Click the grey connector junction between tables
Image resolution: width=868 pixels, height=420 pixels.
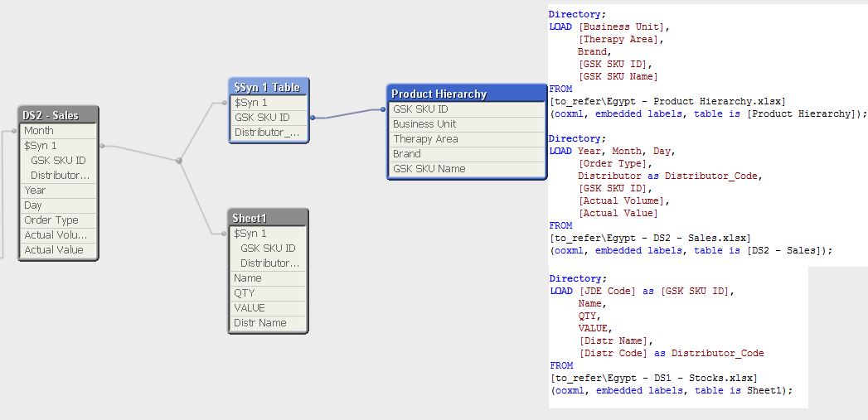[x=179, y=161]
